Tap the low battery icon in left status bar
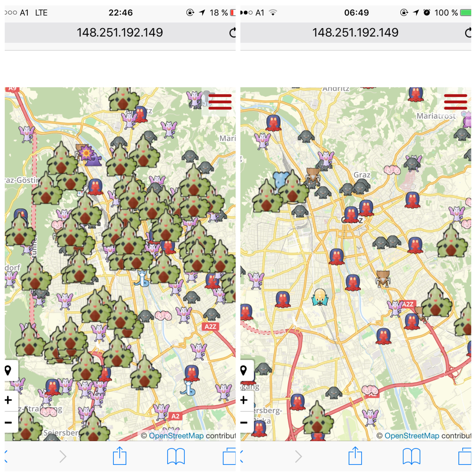Screen dimensions: 476x476 (x=233, y=12)
